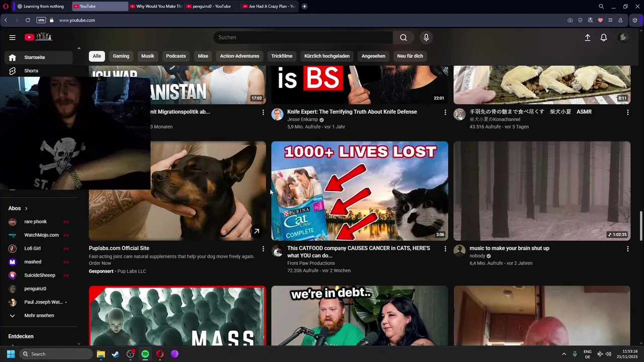
Task: Open a new browser tab
Action: tap(304, 7)
